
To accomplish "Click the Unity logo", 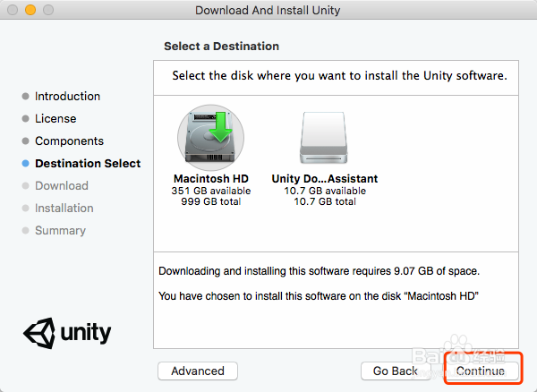I will (x=67, y=333).
